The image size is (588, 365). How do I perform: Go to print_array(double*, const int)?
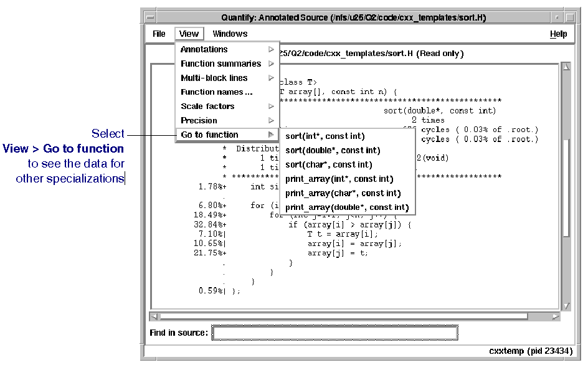(348, 207)
